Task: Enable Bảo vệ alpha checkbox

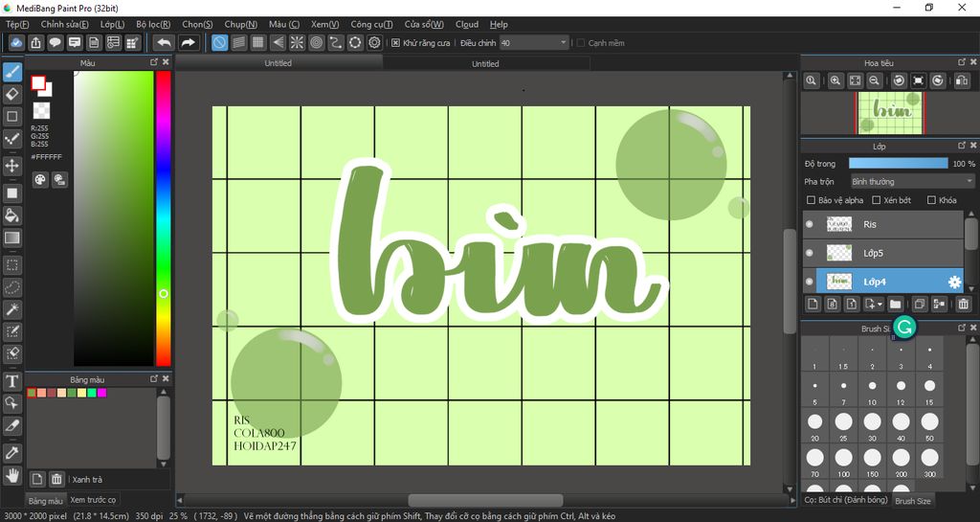Action: [812, 200]
